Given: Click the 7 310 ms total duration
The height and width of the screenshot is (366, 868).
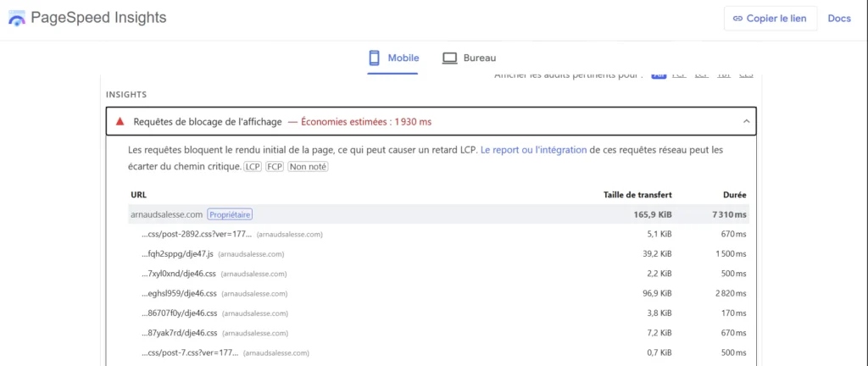Looking at the screenshot, I should coord(729,214).
